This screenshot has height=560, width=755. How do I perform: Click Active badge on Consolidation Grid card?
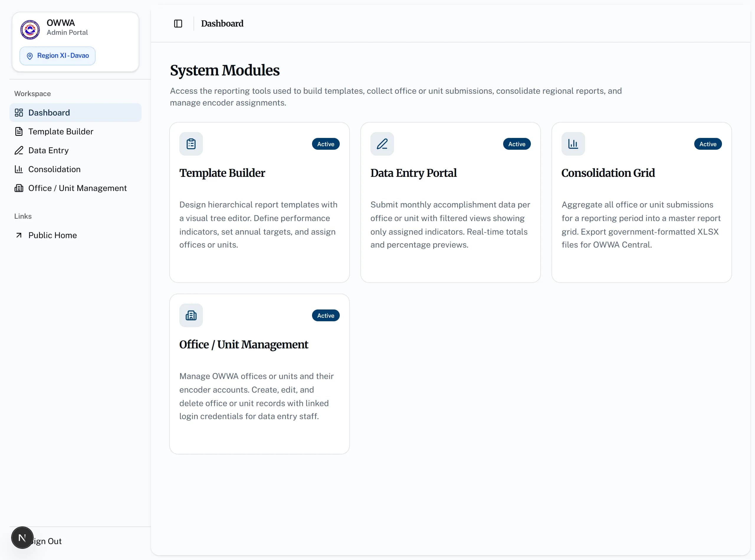coord(708,144)
